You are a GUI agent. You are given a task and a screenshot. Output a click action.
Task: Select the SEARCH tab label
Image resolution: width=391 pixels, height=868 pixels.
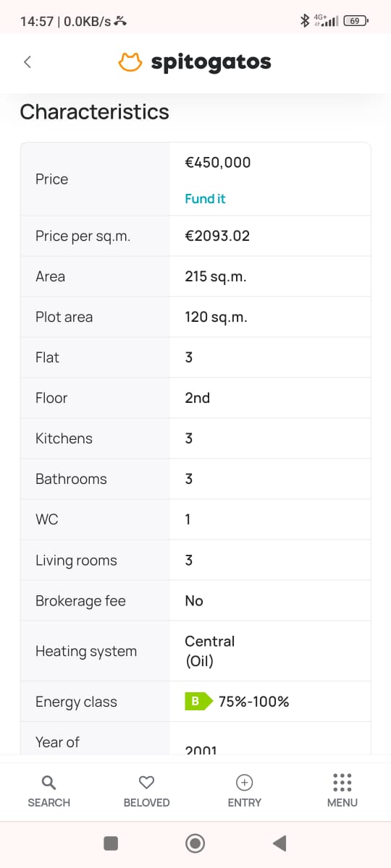(x=49, y=802)
